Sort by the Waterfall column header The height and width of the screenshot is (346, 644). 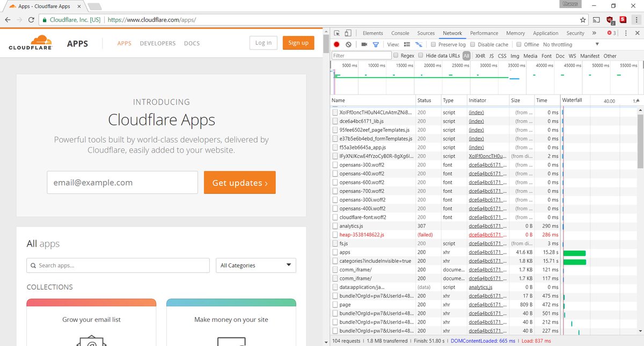click(572, 100)
